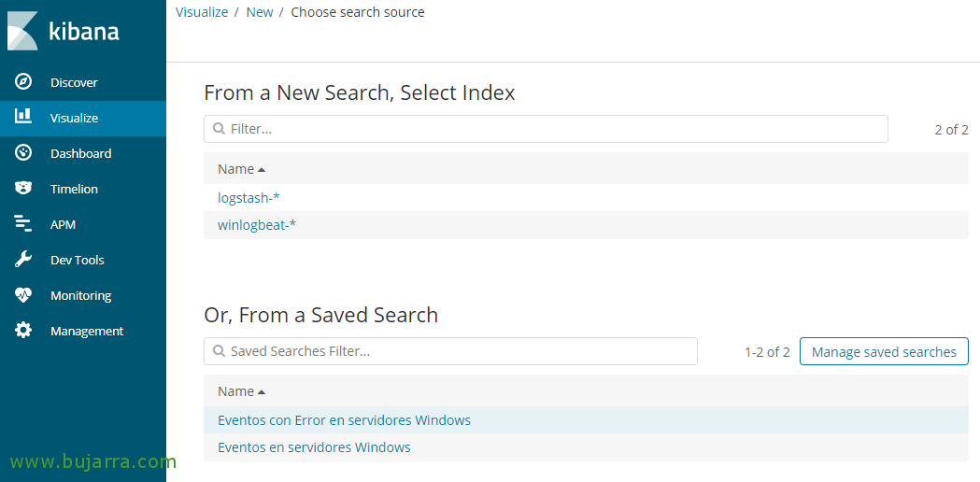The width and height of the screenshot is (980, 482).
Task: Sort saved searches by Name arrow
Action: (262, 391)
